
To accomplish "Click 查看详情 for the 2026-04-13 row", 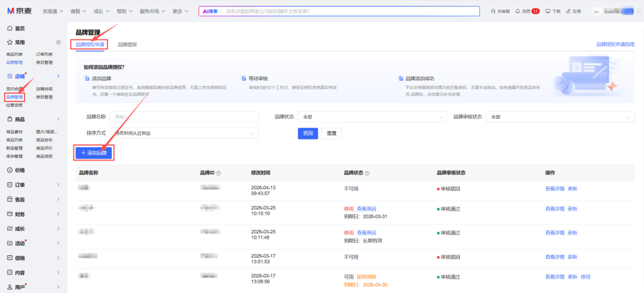I will 555,189.
